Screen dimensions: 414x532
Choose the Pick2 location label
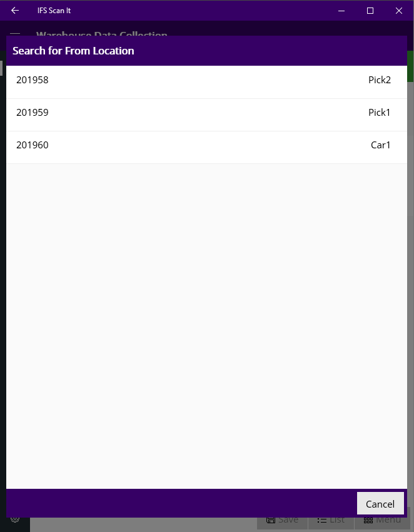click(379, 80)
